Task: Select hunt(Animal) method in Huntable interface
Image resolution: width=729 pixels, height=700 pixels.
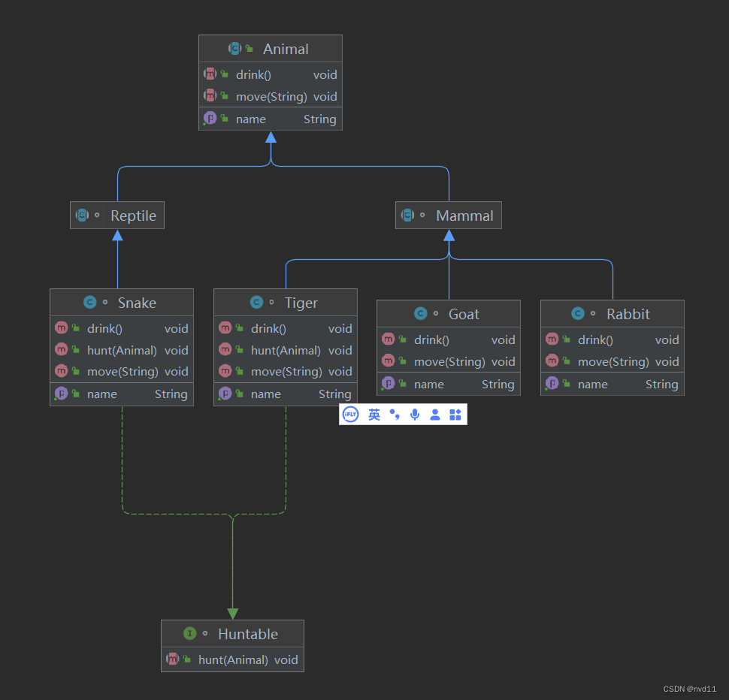Action: pos(232,659)
